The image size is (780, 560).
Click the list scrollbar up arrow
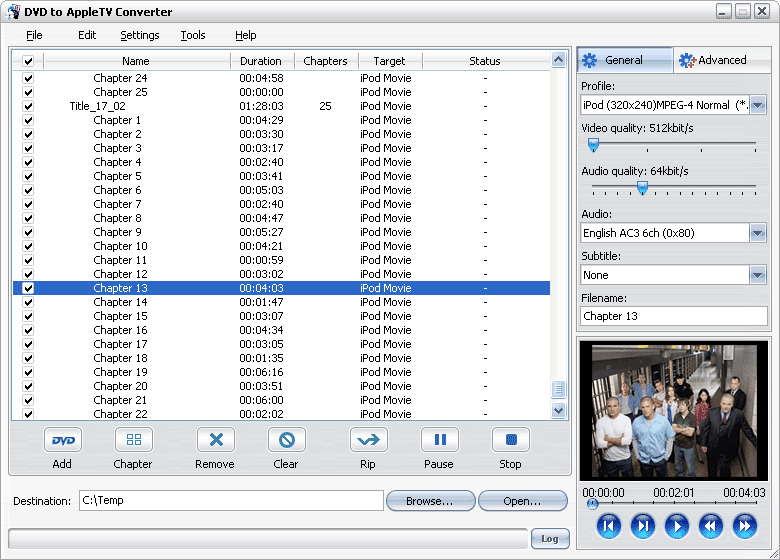tap(559, 60)
